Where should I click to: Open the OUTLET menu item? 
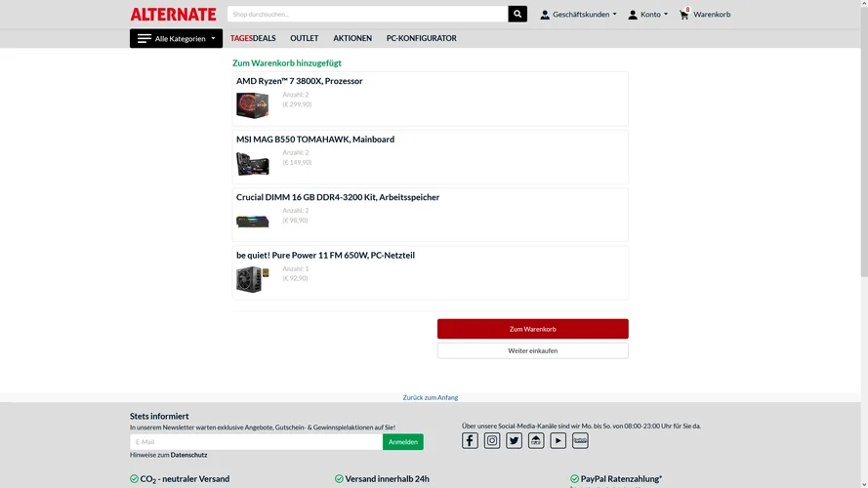pyautogui.click(x=305, y=38)
